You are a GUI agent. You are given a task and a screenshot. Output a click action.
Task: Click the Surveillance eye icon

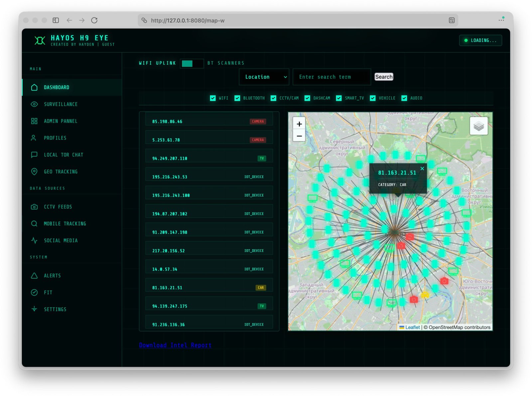[34, 104]
